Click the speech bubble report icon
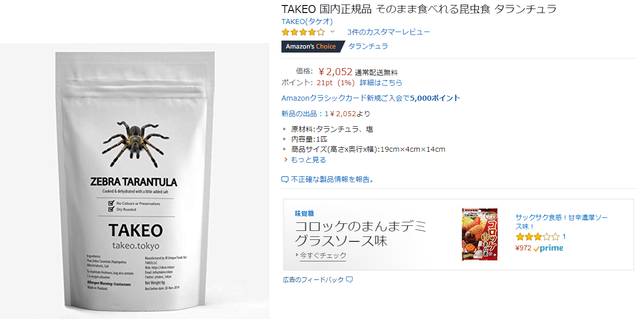 [x=285, y=179]
